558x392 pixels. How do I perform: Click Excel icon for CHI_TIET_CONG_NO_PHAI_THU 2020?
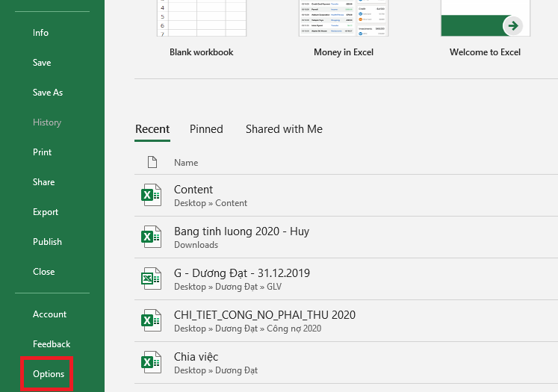click(x=152, y=321)
